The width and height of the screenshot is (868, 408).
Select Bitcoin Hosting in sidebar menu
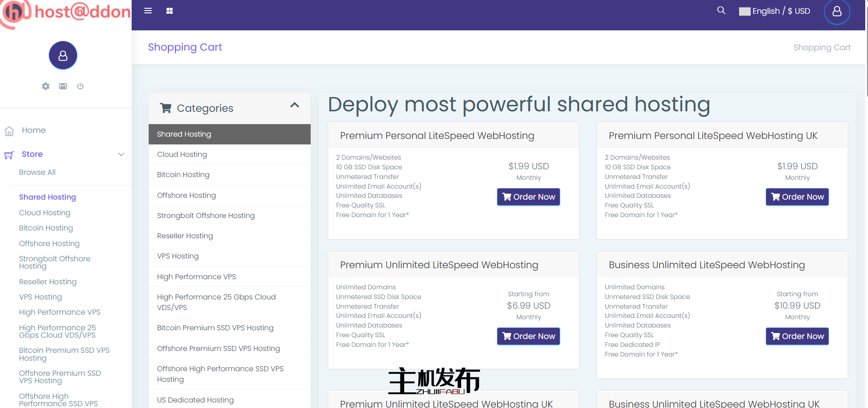pos(46,228)
